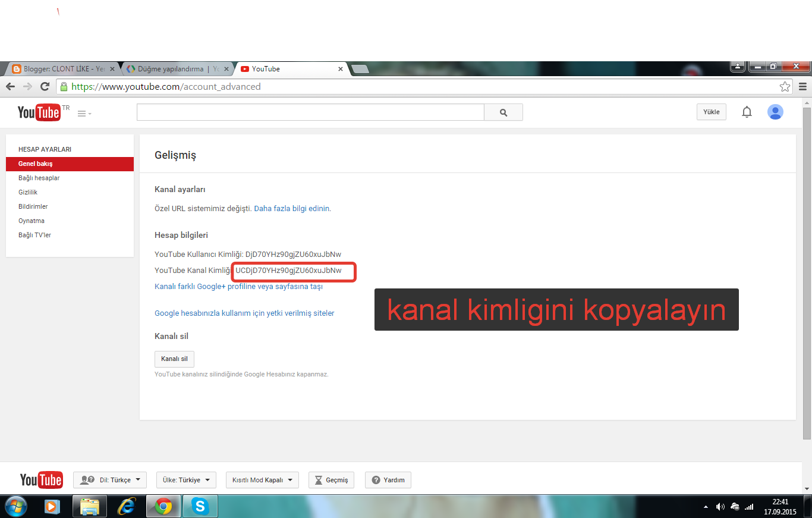The width and height of the screenshot is (812, 518).
Task: Click the volume speaker tray icon
Action: click(720, 507)
